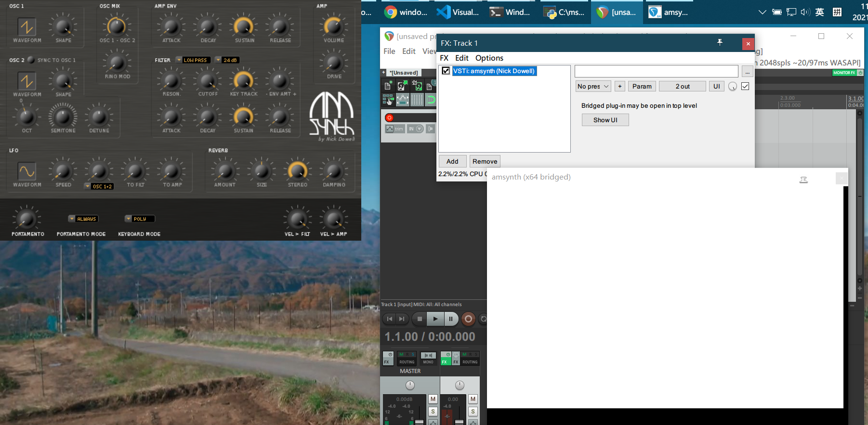868x425 pixels.
Task: Open the 24 dB filter slope dropdown
Action: 227,60
